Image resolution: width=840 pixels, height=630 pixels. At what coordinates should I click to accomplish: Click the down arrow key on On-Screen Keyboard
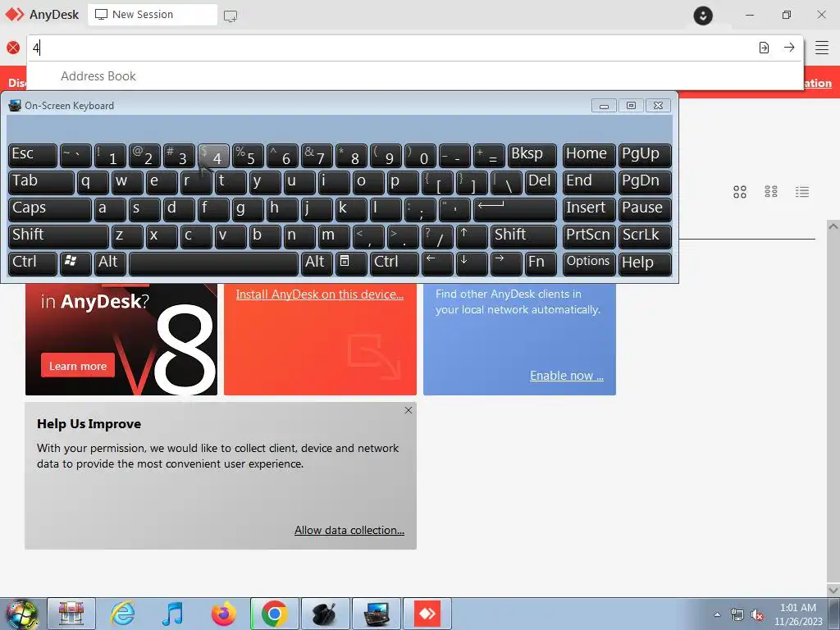click(472, 263)
